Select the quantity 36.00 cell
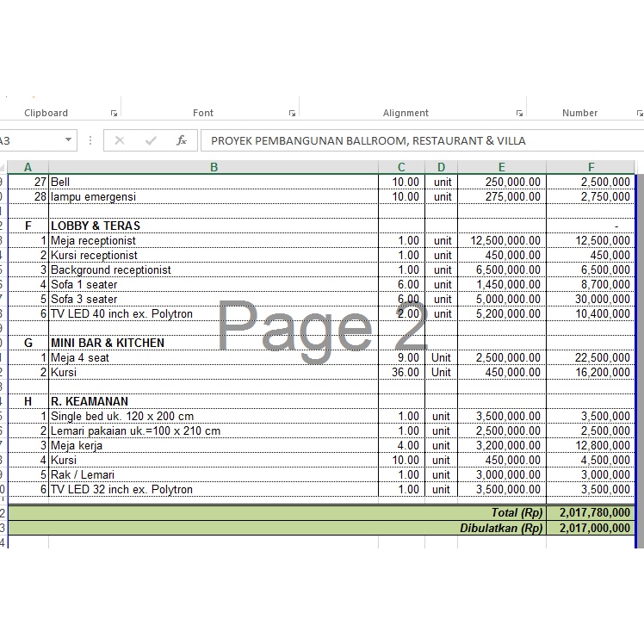This screenshot has height=644, width=644. click(402, 373)
